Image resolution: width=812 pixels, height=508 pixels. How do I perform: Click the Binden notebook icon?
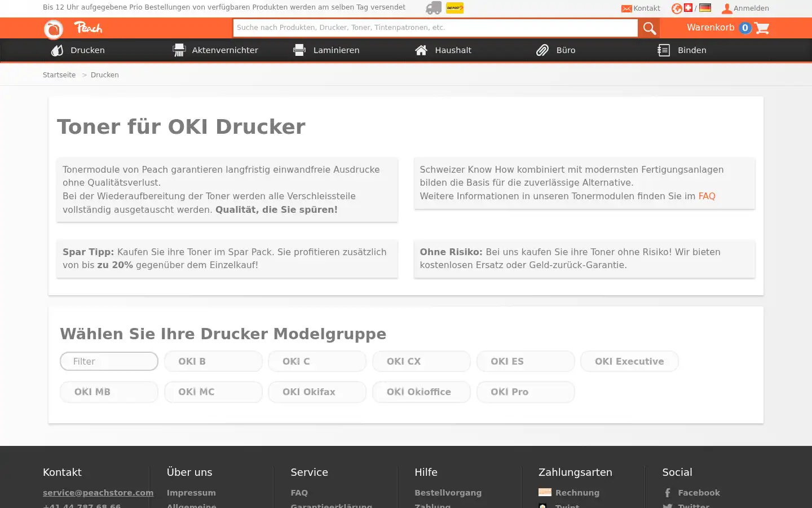click(x=664, y=50)
